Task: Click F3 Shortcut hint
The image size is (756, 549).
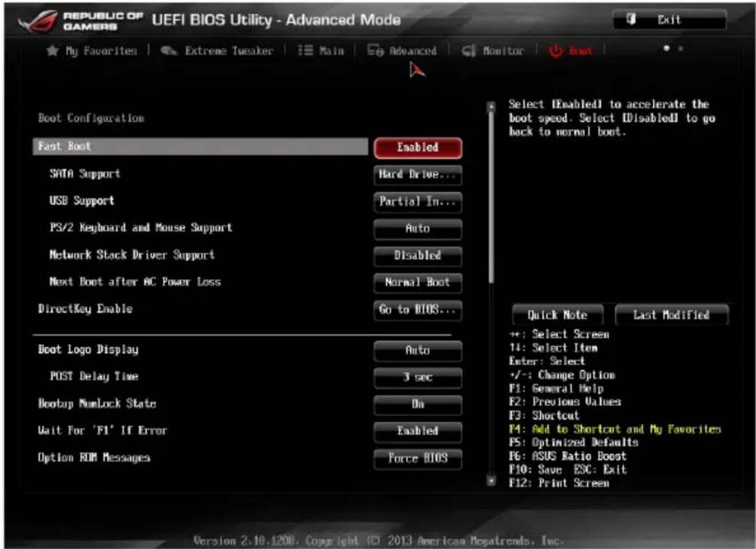Action: (x=544, y=416)
